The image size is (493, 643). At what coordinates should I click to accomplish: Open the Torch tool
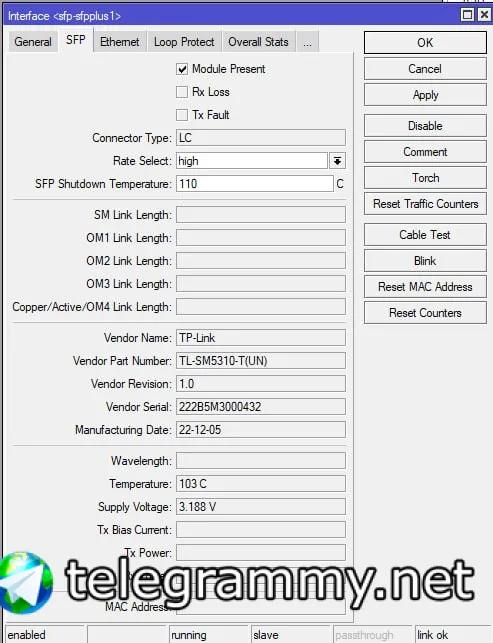[425, 178]
